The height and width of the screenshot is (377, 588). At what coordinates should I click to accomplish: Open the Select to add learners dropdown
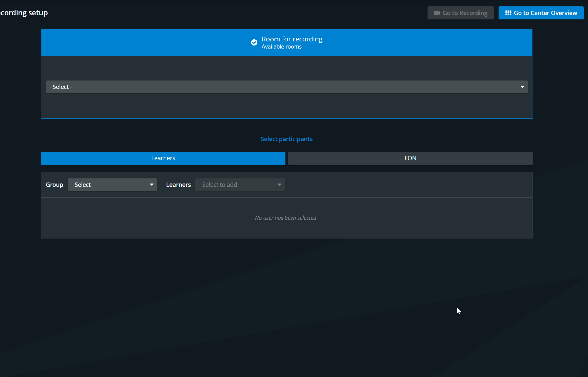click(x=240, y=185)
